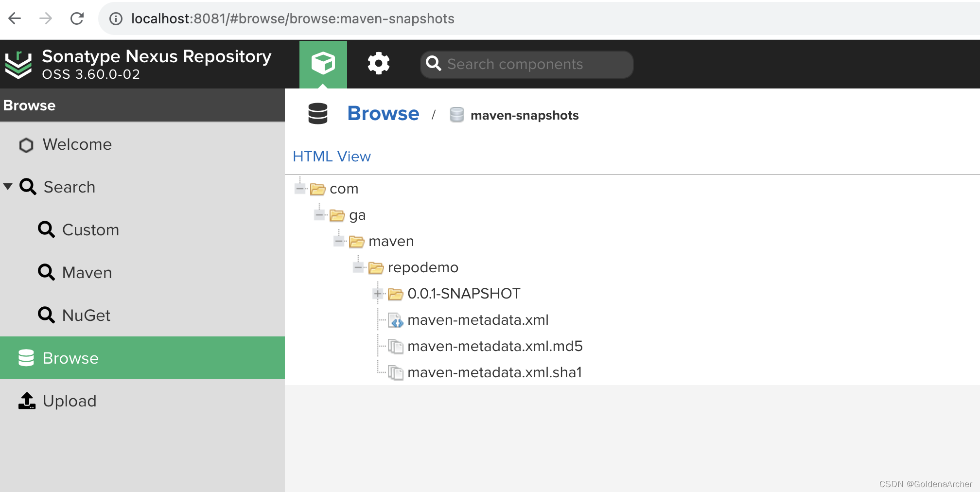980x492 pixels.
Task: Click the Browse sidebar header
Action: click(x=142, y=105)
